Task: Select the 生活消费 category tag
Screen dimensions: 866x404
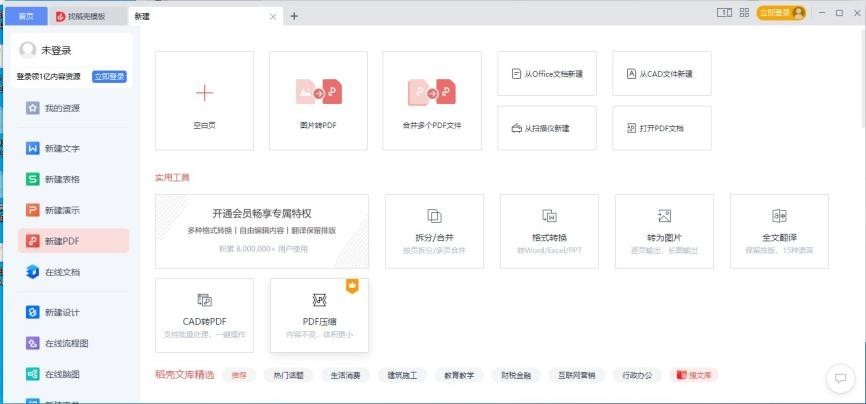Action: click(x=346, y=375)
